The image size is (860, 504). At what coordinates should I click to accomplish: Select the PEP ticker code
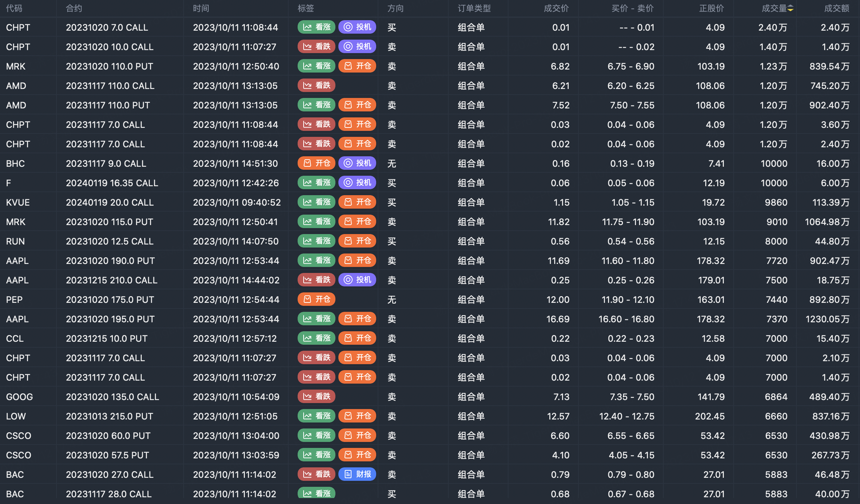14,299
